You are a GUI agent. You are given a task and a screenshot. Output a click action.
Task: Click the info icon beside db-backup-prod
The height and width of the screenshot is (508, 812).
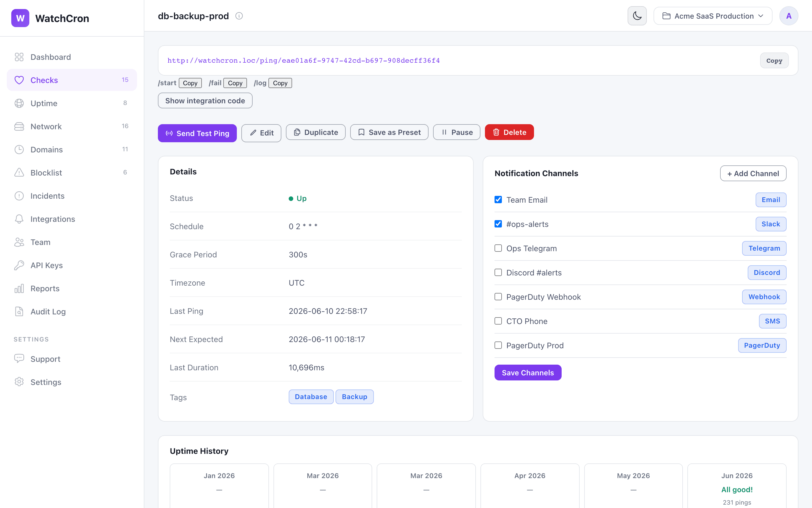point(239,16)
